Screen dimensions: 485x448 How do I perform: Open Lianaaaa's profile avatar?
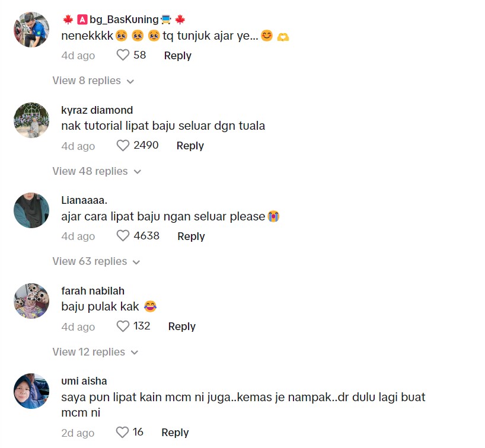tap(31, 210)
